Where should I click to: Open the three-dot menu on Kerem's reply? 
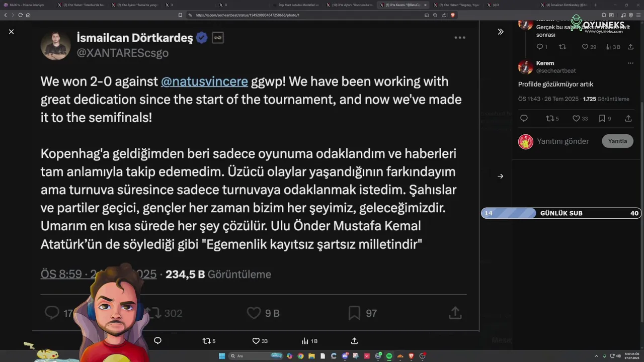tap(630, 63)
